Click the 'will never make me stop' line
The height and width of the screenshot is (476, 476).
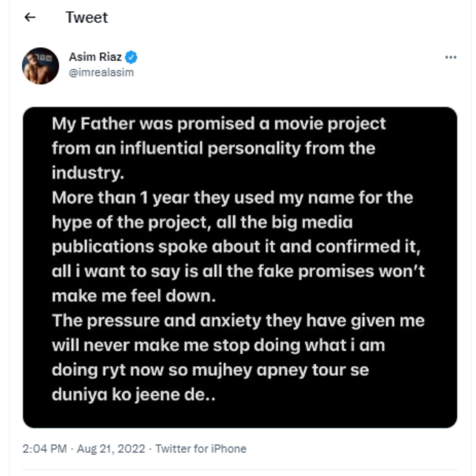point(218,345)
